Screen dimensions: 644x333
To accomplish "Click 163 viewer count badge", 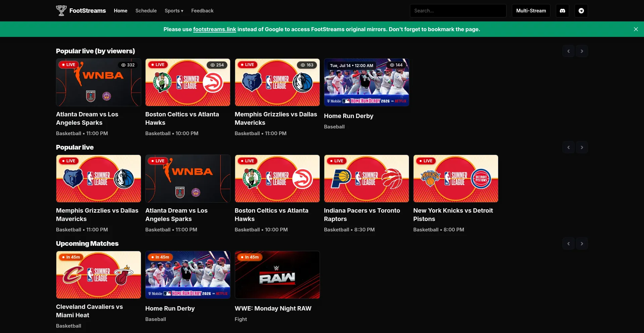I will (x=307, y=65).
